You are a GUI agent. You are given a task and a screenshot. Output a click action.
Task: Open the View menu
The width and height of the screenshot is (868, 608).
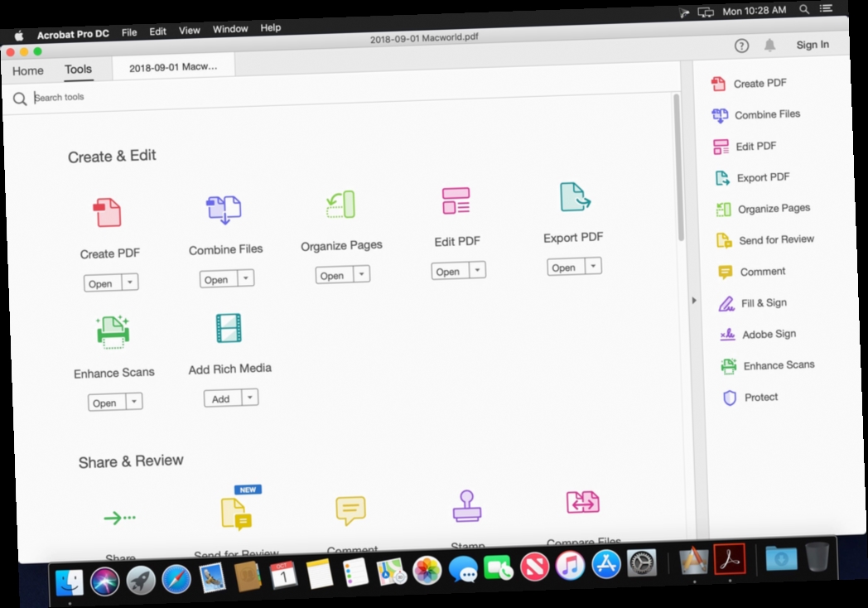pyautogui.click(x=190, y=31)
